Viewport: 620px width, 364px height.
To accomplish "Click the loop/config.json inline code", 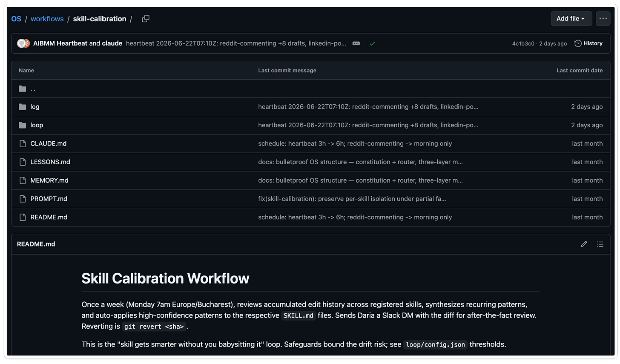I will click(x=436, y=344).
